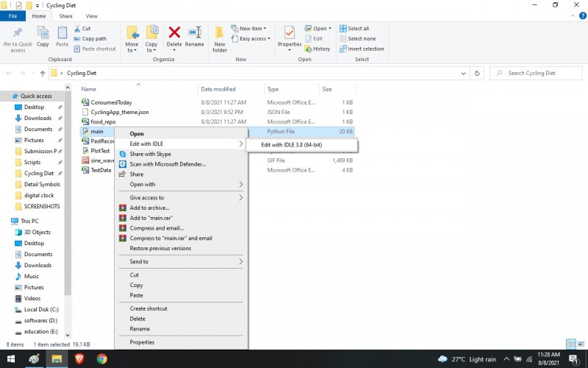The height and width of the screenshot is (368, 588).
Task: Click Select none in ribbon
Action: coord(357,39)
